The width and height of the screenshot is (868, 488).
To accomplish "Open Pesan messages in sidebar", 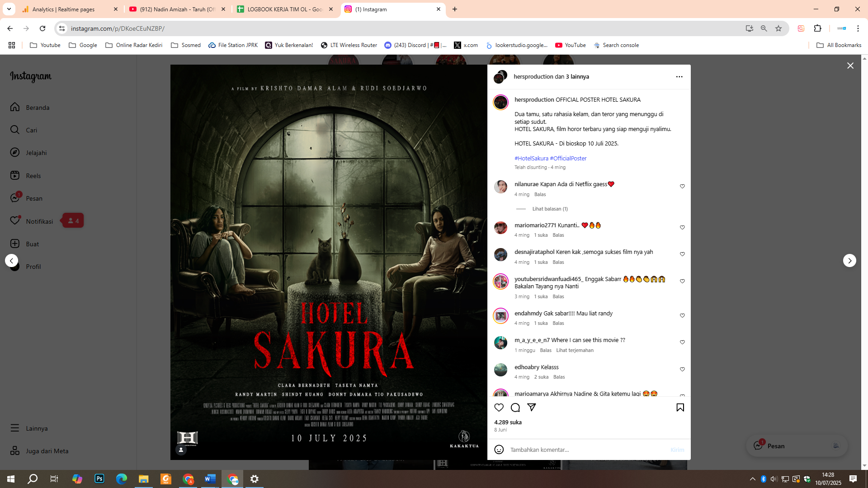I will point(26,198).
